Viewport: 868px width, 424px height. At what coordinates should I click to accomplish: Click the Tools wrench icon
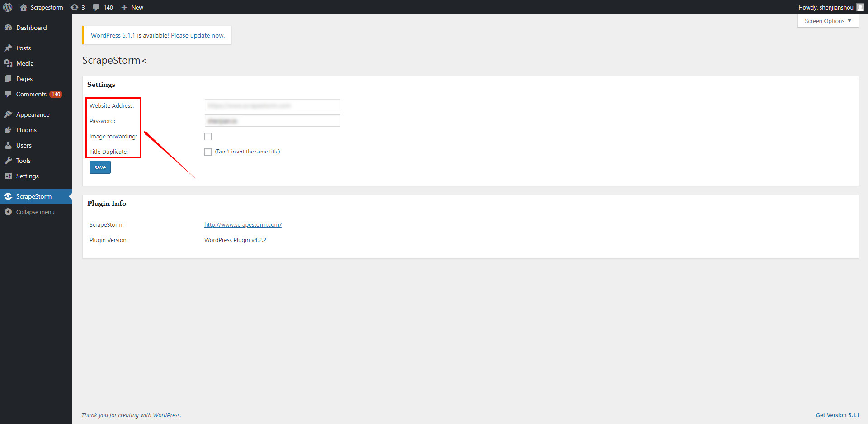tap(8, 161)
